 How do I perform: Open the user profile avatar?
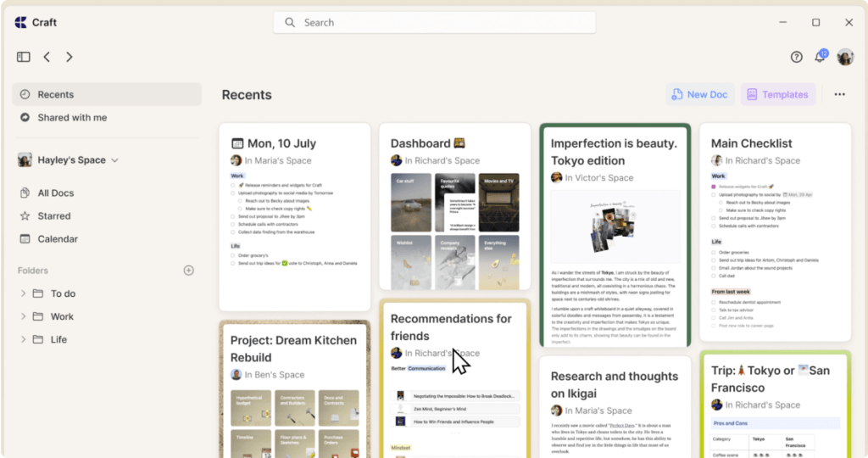(845, 57)
